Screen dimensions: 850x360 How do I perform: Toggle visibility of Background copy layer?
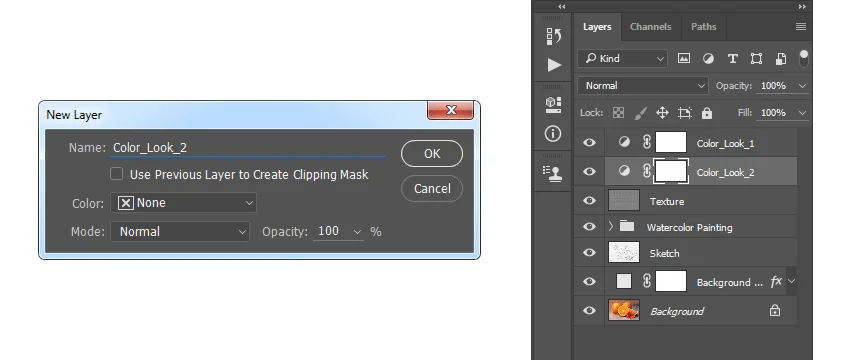point(589,281)
